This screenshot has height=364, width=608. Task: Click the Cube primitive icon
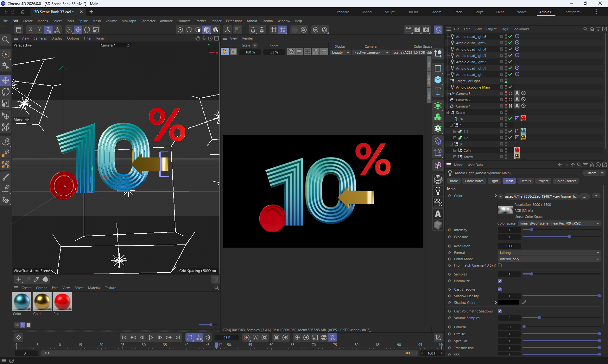tap(438, 80)
